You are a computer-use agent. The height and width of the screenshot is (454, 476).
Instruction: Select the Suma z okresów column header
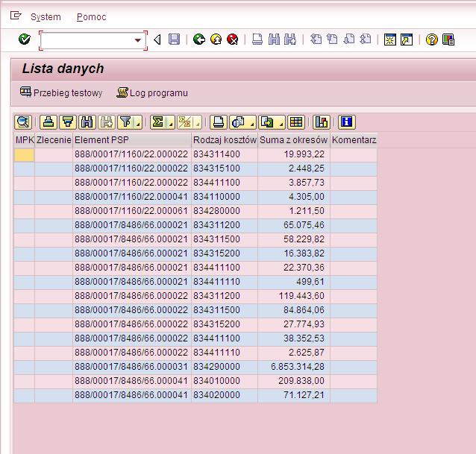click(294, 140)
